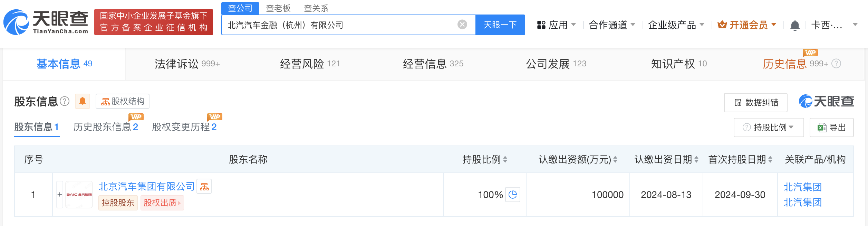Click the orange shareholder alert bell

point(83,101)
